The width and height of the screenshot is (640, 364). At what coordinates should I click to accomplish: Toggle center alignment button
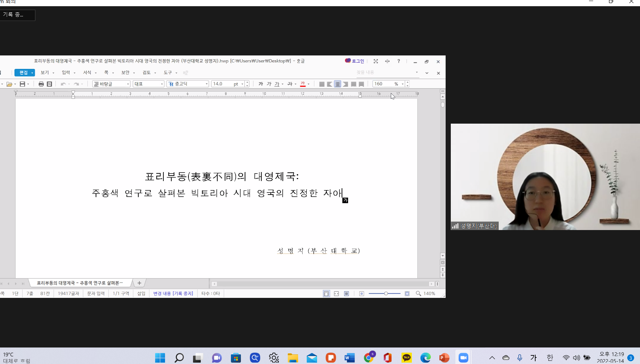(x=337, y=84)
